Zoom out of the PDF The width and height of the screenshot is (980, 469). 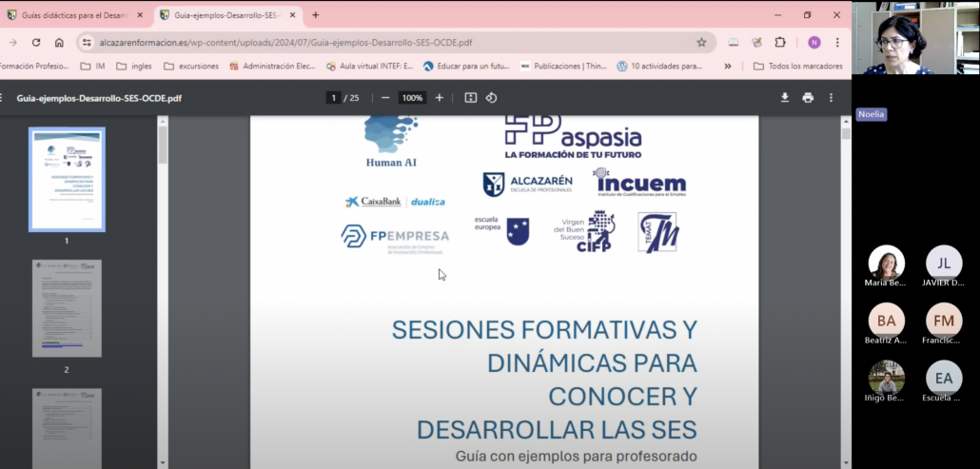385,98
